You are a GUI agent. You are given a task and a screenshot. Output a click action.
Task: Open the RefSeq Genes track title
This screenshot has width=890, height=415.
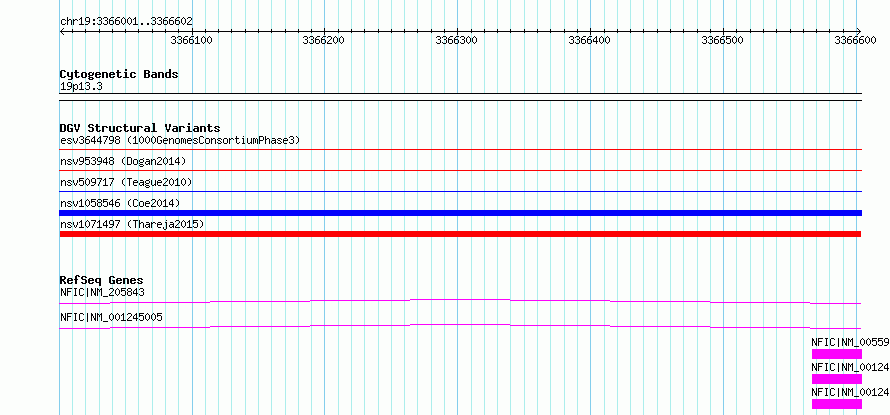pyautogui.click(x=102, y=280)
